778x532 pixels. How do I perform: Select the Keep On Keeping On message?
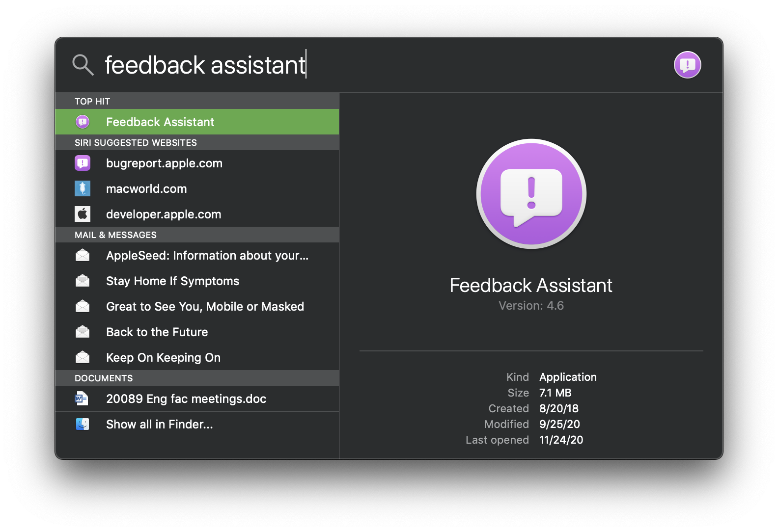click(x=197, y=357)
